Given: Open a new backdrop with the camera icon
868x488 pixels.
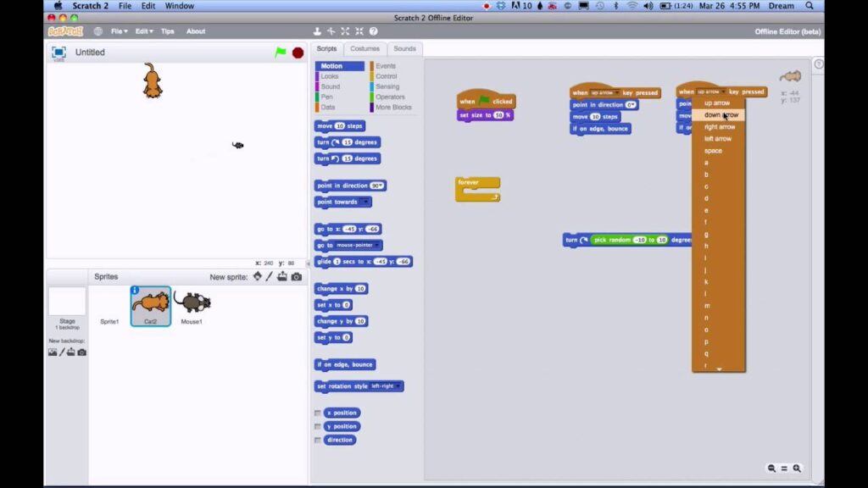Looking at the screenshot, I should click(81, 351).
